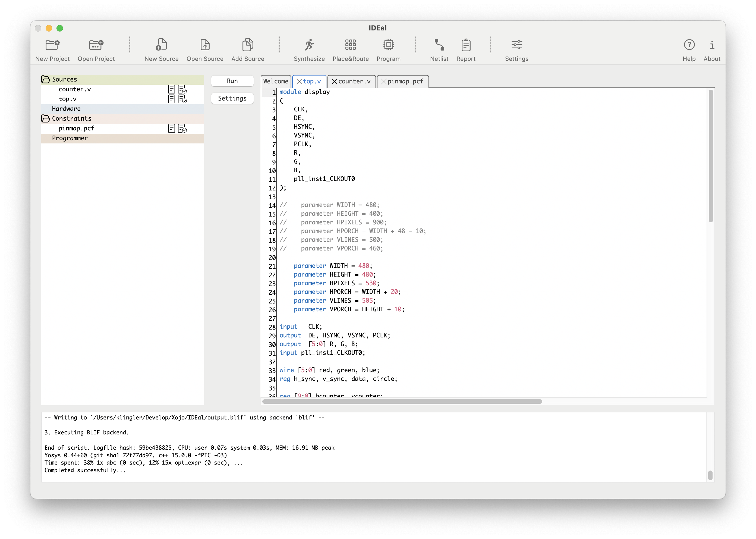Image resolution: width=756 pixels, height=539 pixels.
Task: Click the Program chip icon
Action: click(x=388, y=45)
